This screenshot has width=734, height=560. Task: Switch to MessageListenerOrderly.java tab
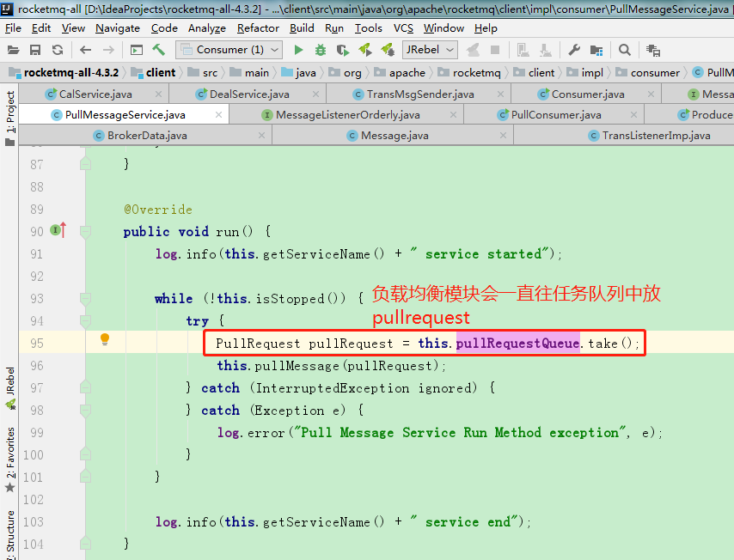point(347,114)
